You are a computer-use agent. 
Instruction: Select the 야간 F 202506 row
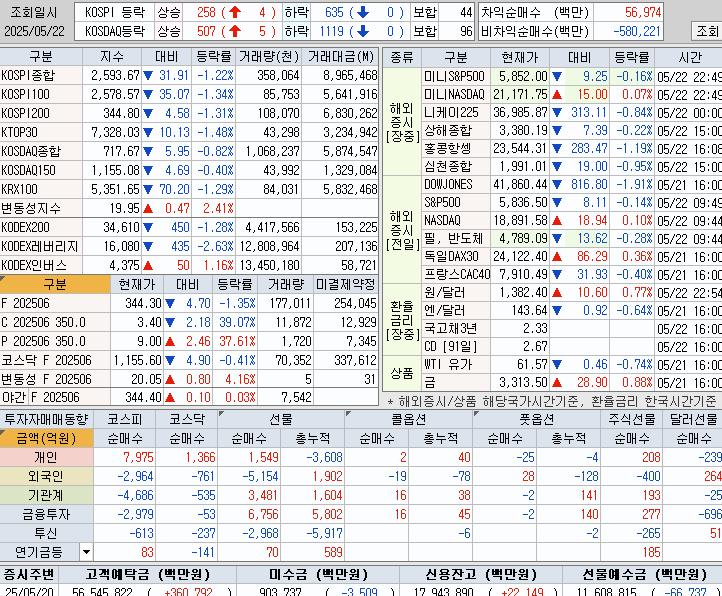click(189, 397)
